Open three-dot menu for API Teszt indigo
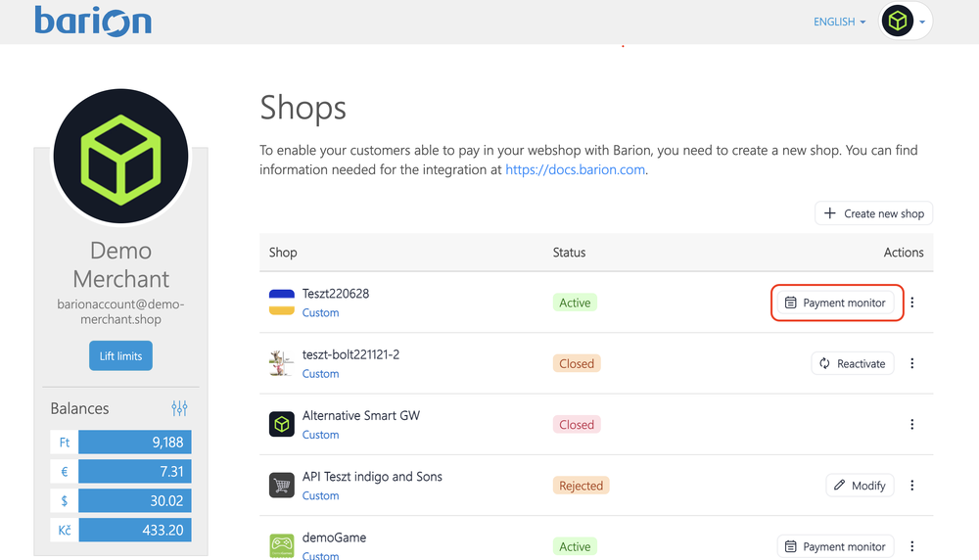 pyautogui.click(x=912, y=486)
